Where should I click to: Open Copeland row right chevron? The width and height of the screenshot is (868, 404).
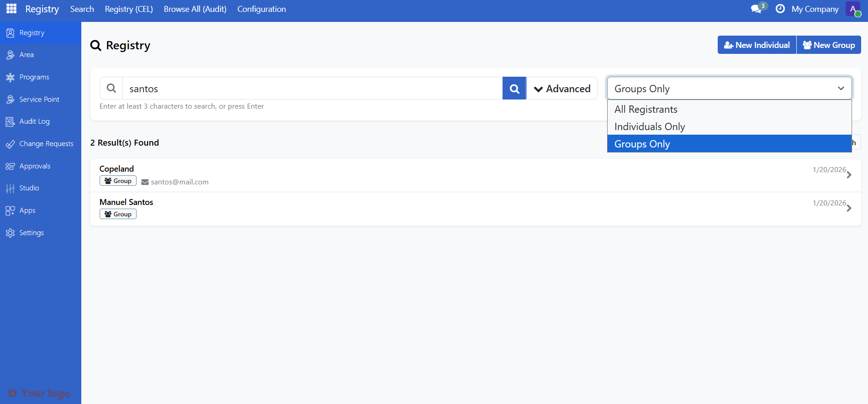pos(849,175)
